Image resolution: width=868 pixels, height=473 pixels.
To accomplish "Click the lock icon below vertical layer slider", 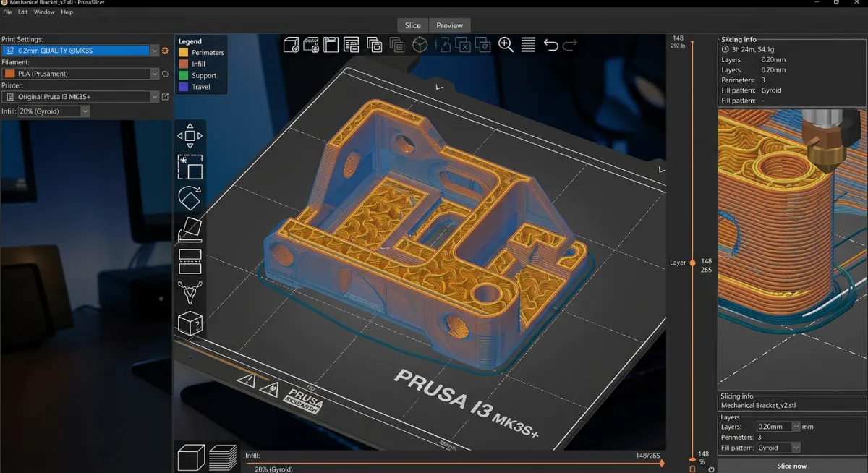I will coord(692,469).
